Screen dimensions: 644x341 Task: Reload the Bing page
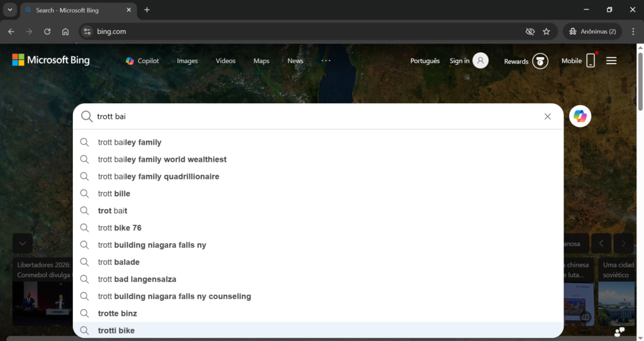pos(47,31)
